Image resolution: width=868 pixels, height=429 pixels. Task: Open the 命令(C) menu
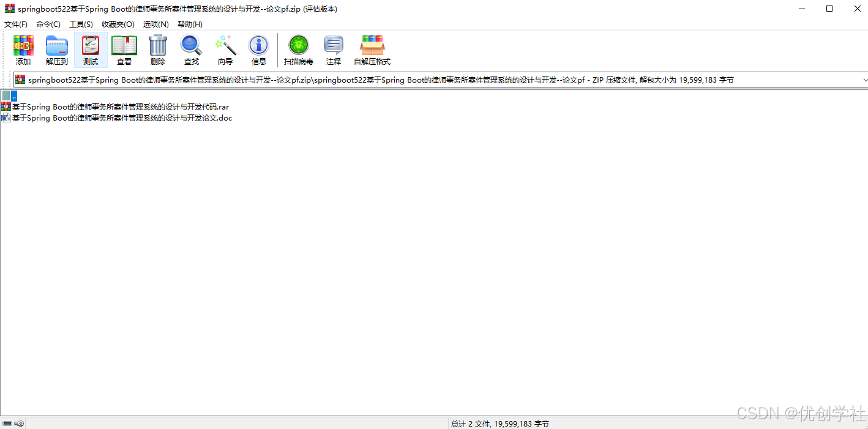point(48,24)
